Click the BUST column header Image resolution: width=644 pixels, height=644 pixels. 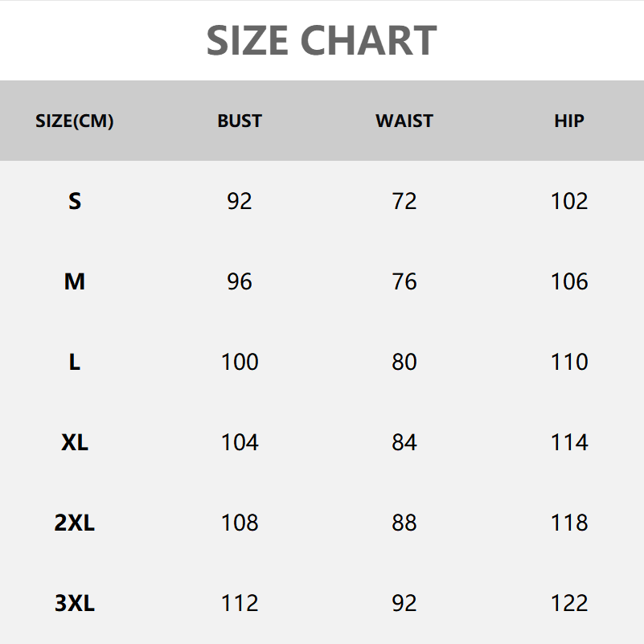pos(240,121)
